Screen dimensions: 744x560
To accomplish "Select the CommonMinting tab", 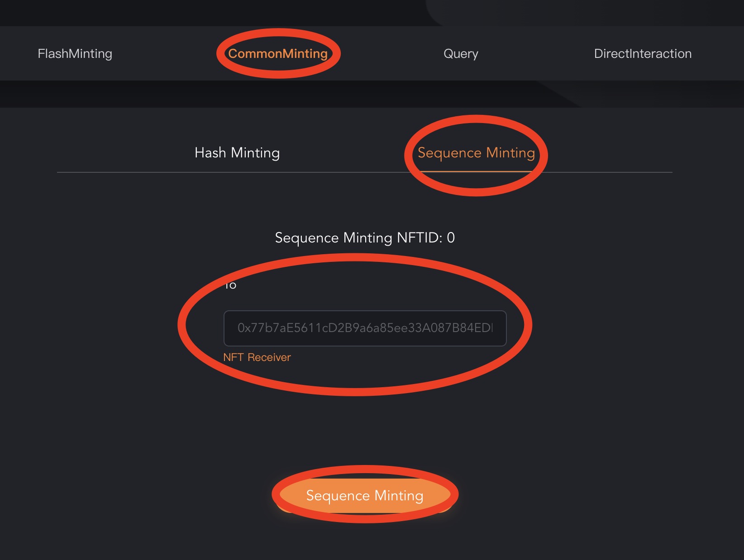I will 278,54.
